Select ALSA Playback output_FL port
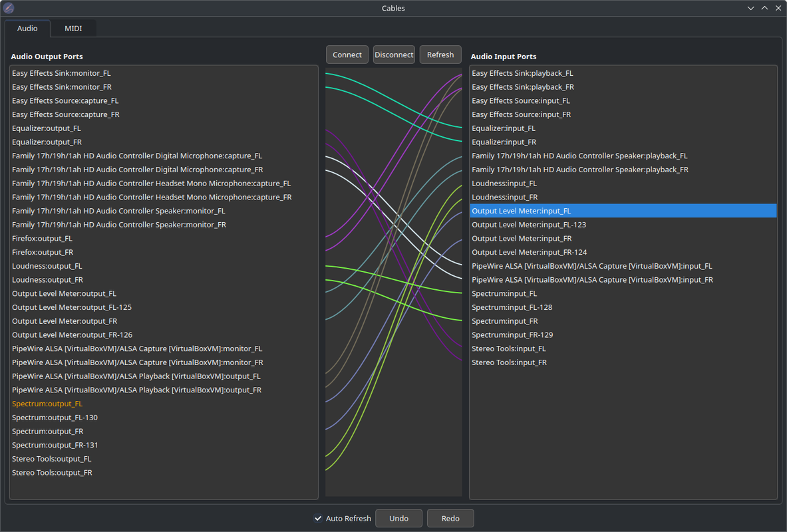This screenshot has width=787, height=532. pos(164,376)
